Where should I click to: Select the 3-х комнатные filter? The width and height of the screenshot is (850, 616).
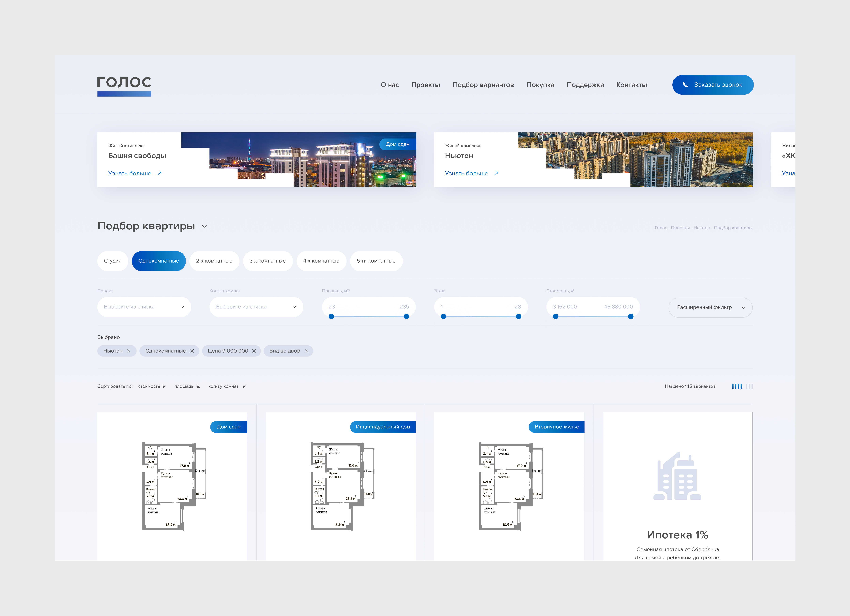268,261
